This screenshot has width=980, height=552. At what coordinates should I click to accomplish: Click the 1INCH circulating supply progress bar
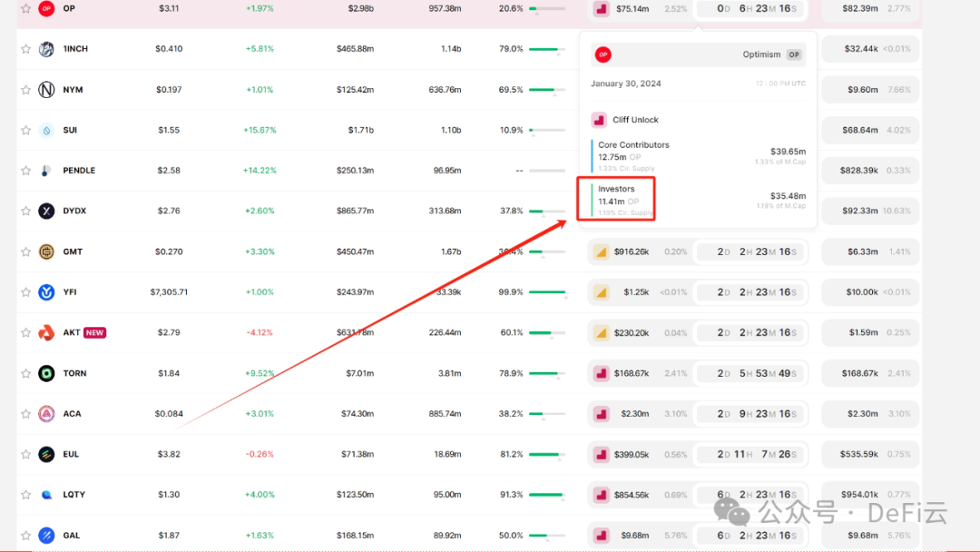(547, 49)
